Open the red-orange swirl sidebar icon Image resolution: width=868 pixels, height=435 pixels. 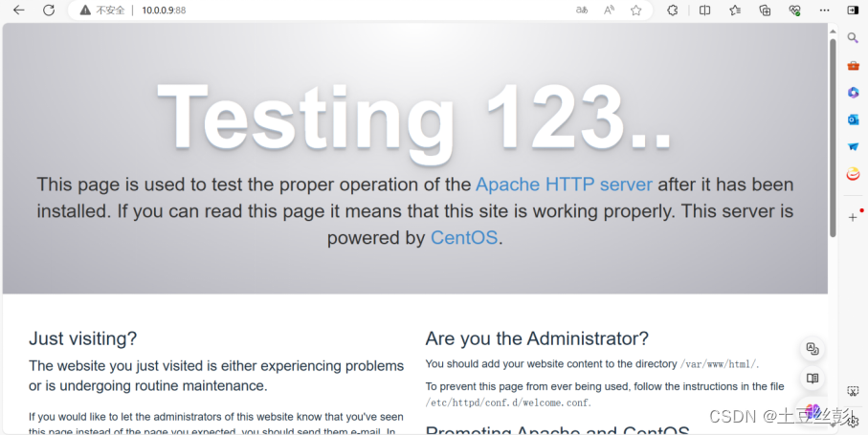(853, 174)
